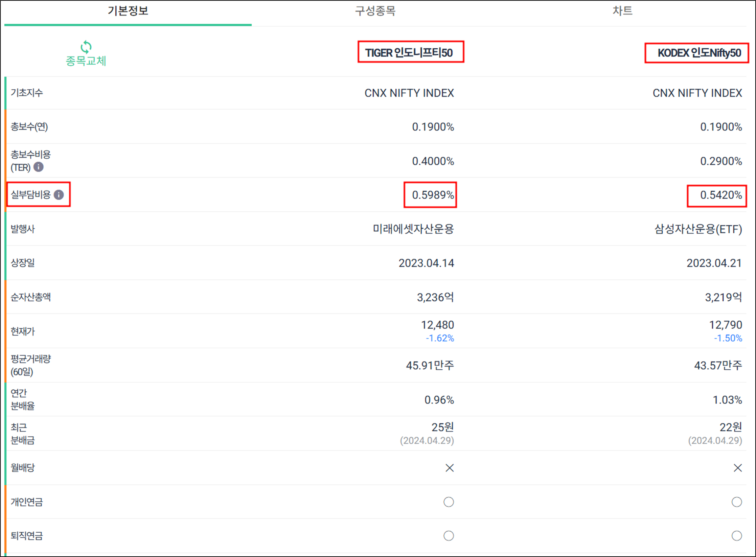This screenshot has height=557, width=756.
Task: Click the 총보수(연) row label
Action: point(29,127)
